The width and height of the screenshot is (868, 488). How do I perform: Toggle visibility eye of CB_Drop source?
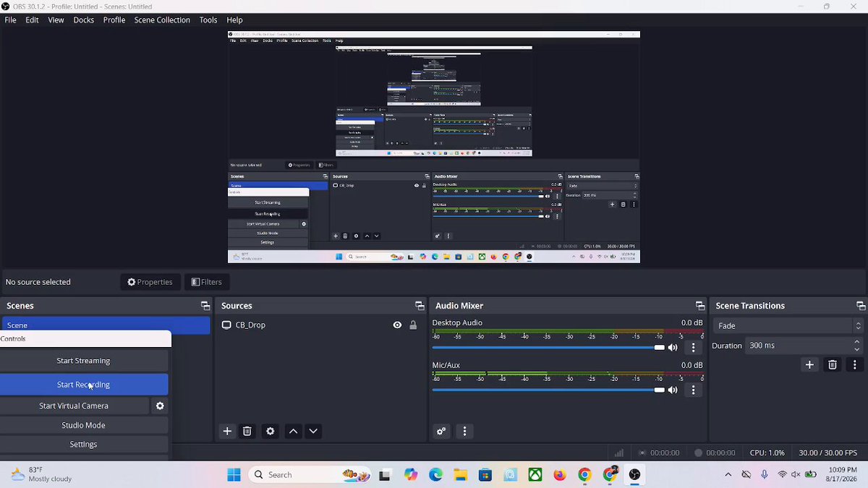click(397, 325)
